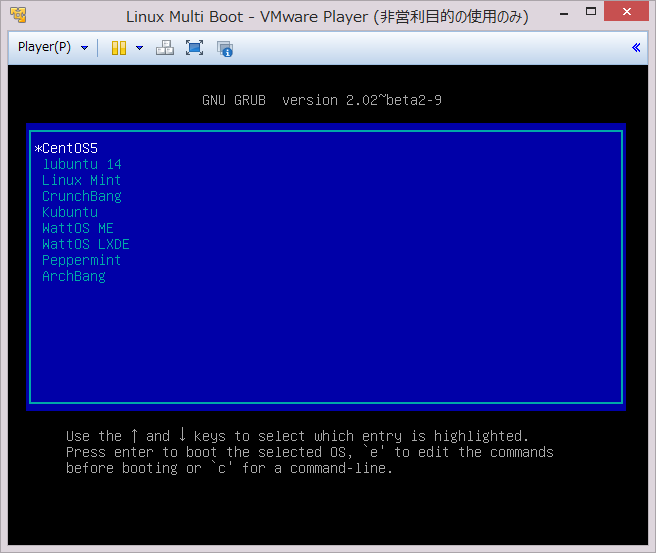Enter full screen mode
This screenshot has height=553, width=656.
pos(195,48)
